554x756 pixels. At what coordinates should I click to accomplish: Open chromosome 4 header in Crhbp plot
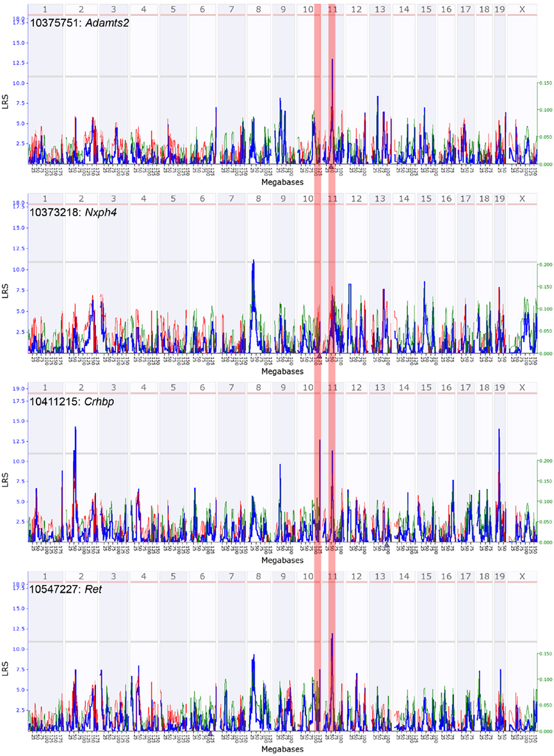(x=144, y=387)
